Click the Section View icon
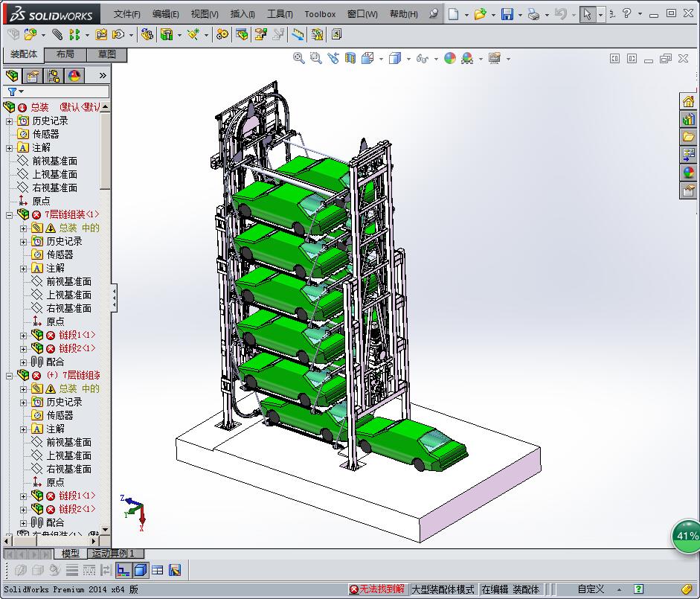 click(x=350, y=58)
